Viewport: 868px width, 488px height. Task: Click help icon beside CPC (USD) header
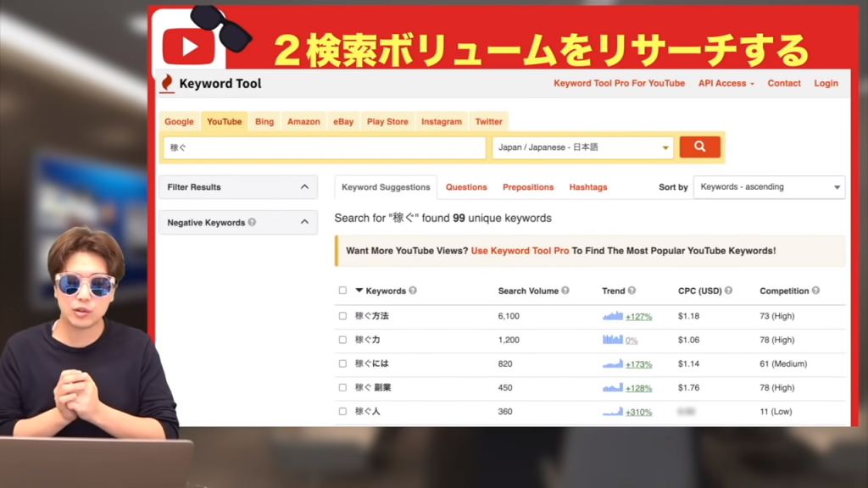(728, 291)
